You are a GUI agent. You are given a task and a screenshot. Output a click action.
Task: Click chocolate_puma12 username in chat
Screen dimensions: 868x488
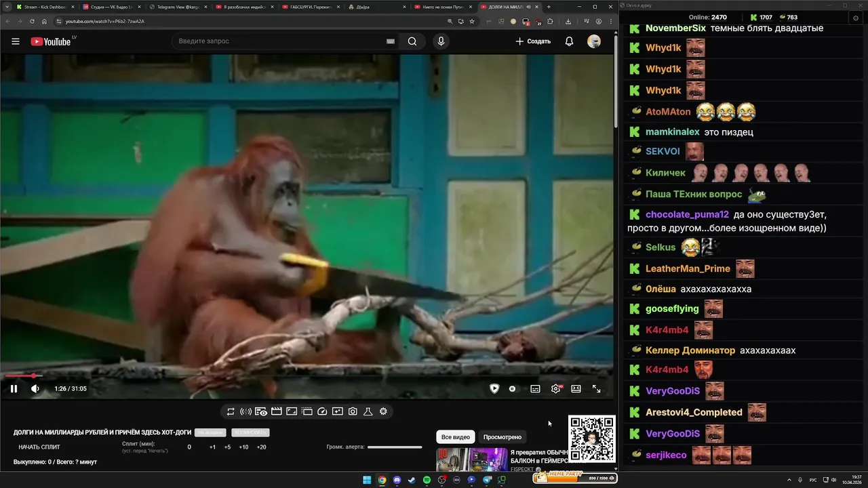tap(686, 214)
